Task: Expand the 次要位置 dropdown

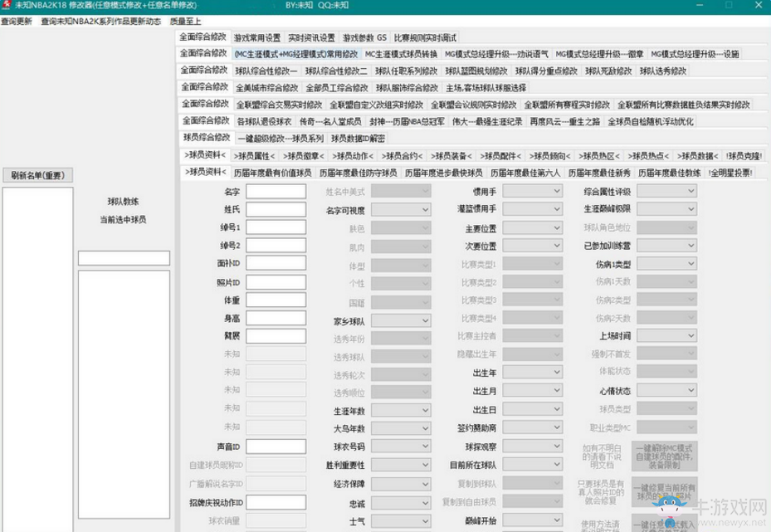Action: coord(533,246)
